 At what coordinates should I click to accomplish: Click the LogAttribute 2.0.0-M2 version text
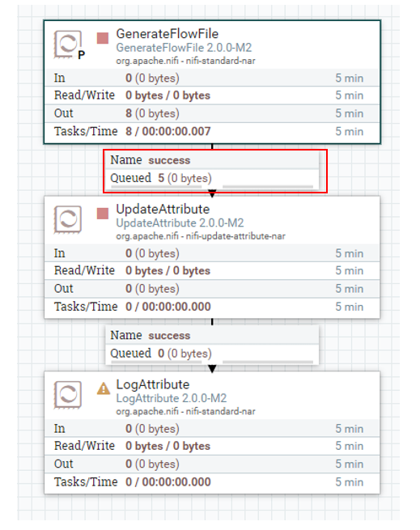172,398
